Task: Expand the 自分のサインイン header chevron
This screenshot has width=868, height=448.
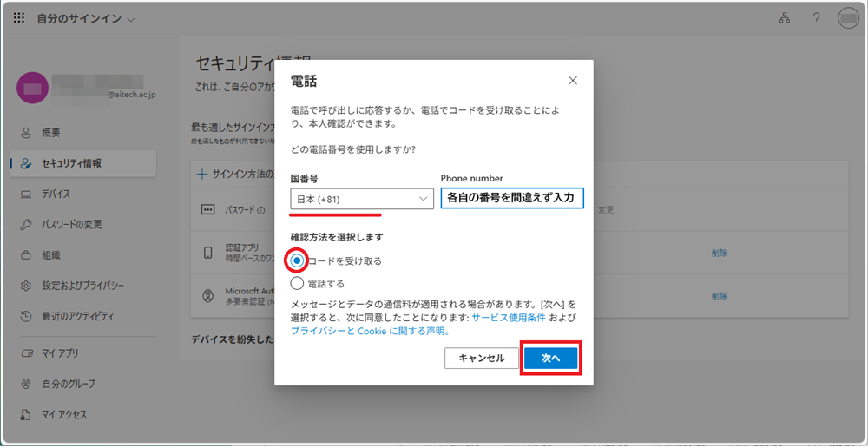Action: coord(131,19)
